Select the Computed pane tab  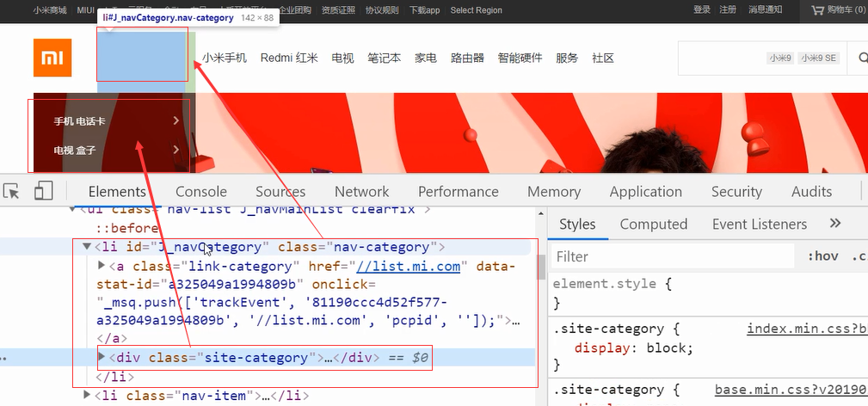click(x=653, y=224)
